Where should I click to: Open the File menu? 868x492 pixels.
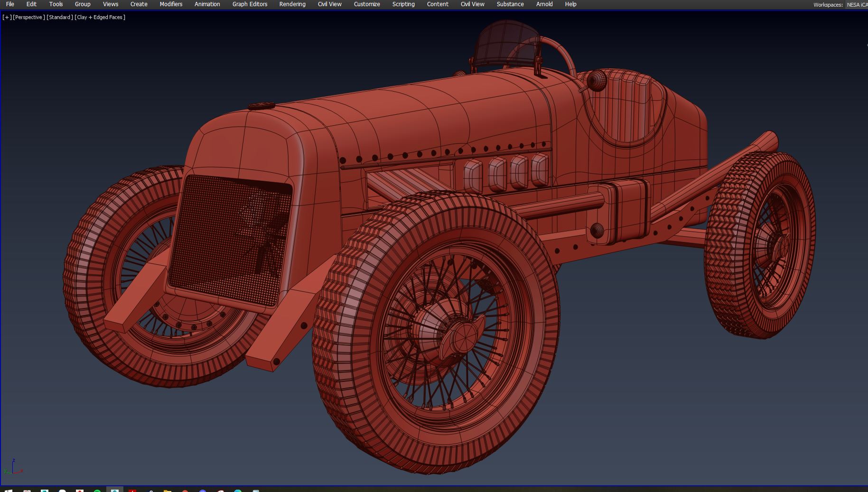10,4
